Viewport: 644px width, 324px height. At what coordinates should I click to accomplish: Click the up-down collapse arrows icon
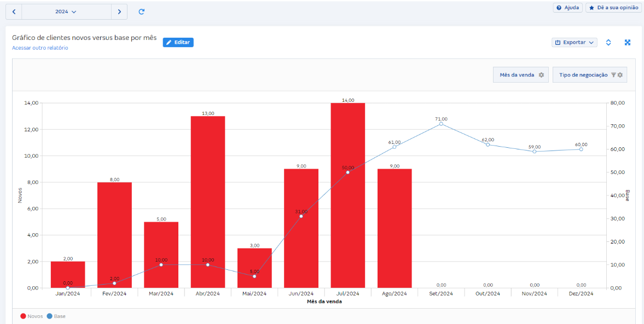pos(608,42)
